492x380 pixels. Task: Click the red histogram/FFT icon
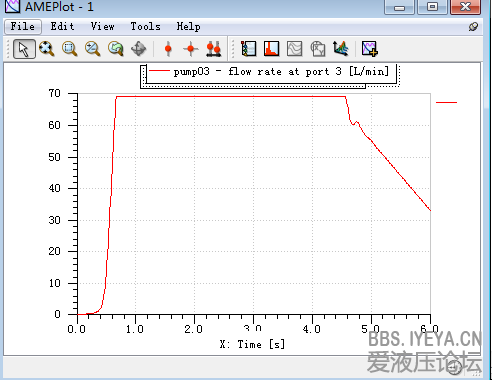tap(271, 49)
